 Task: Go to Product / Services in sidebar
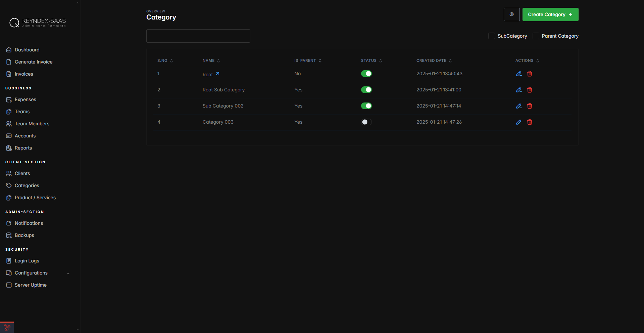pyautogui.click(x=35, y=198)
